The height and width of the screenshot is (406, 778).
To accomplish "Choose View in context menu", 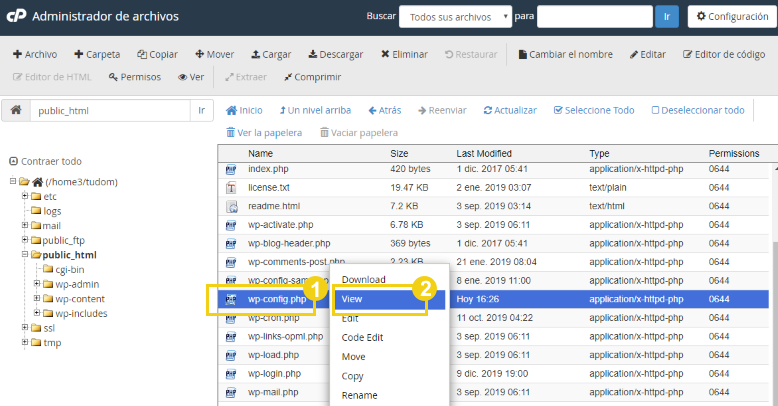I will pos(389,299).
